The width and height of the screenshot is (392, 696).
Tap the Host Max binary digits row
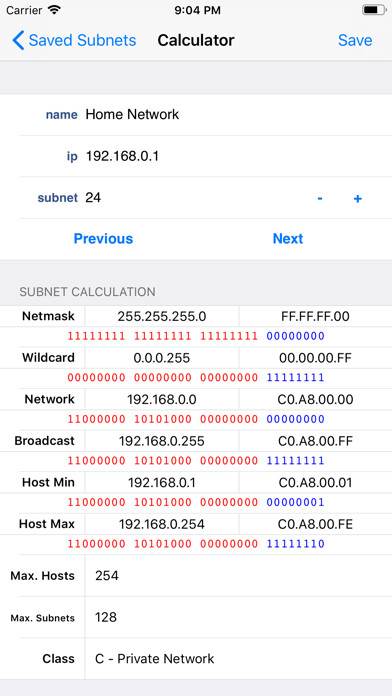point(196,544)
